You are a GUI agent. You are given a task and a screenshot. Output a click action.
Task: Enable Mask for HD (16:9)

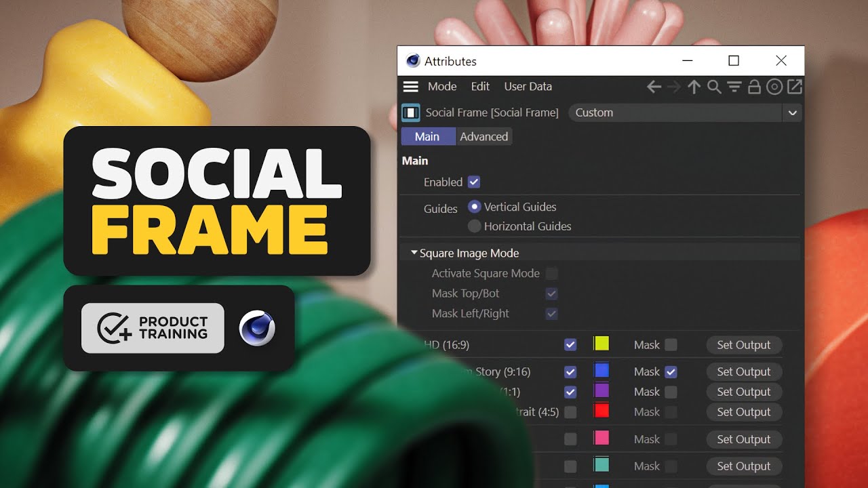pos(671,345)
